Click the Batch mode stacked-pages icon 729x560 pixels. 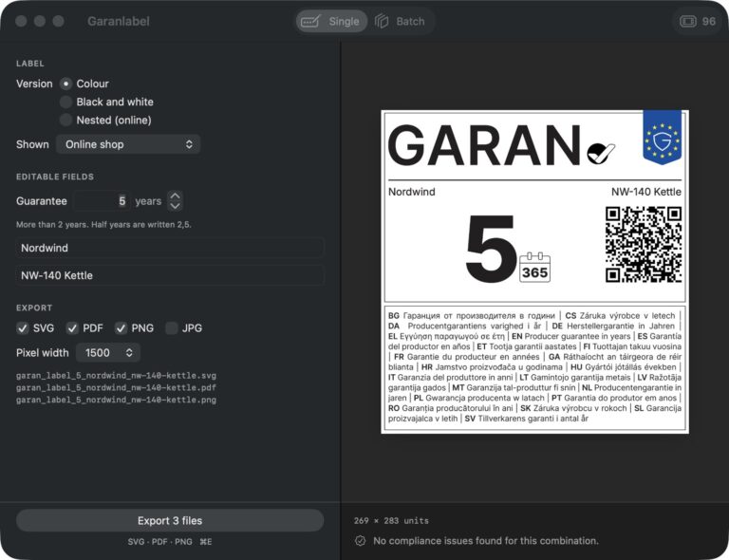click(382, 22)
